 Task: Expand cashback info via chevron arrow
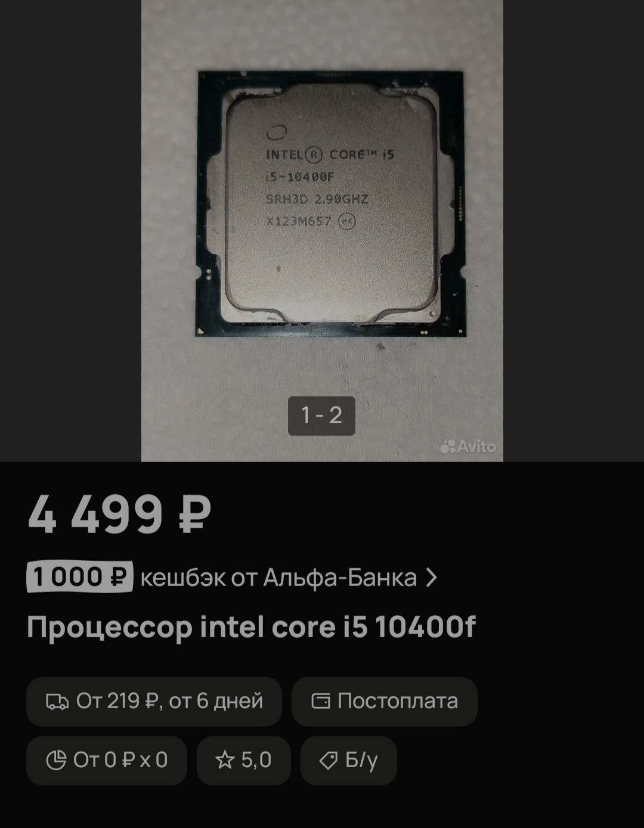point(432,577)
